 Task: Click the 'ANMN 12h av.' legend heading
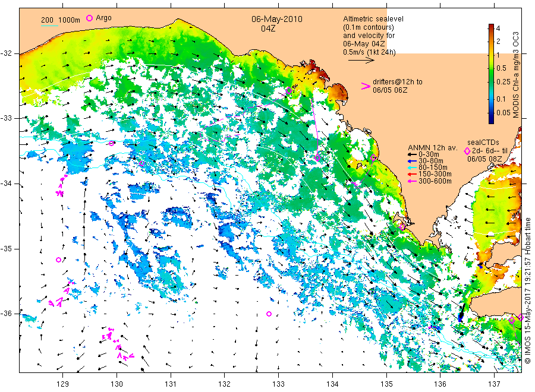coord(432,148)
